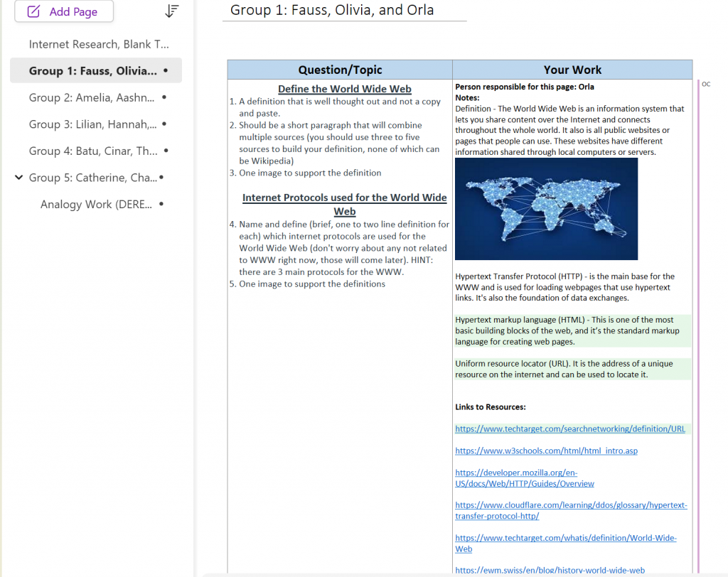Click the Hypertext markup language (HTML) paragraph
The image size is (728, 577).
(567, 330)
